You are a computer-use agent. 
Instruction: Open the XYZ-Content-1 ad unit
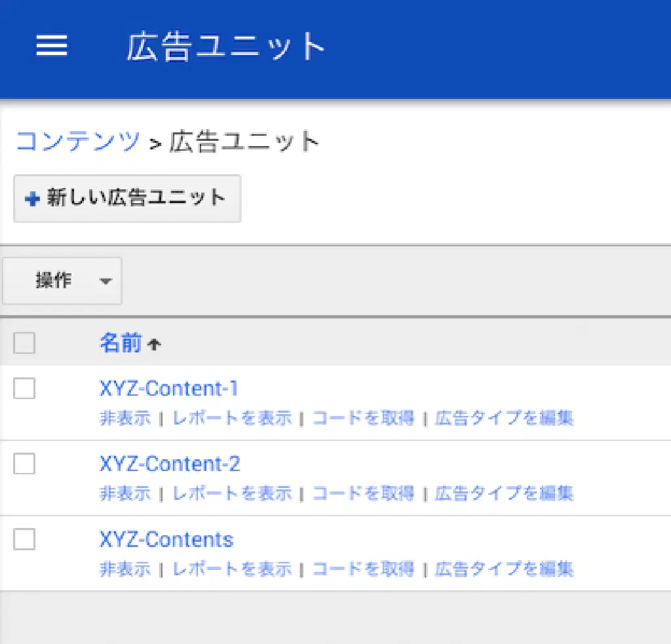point(168,388)
